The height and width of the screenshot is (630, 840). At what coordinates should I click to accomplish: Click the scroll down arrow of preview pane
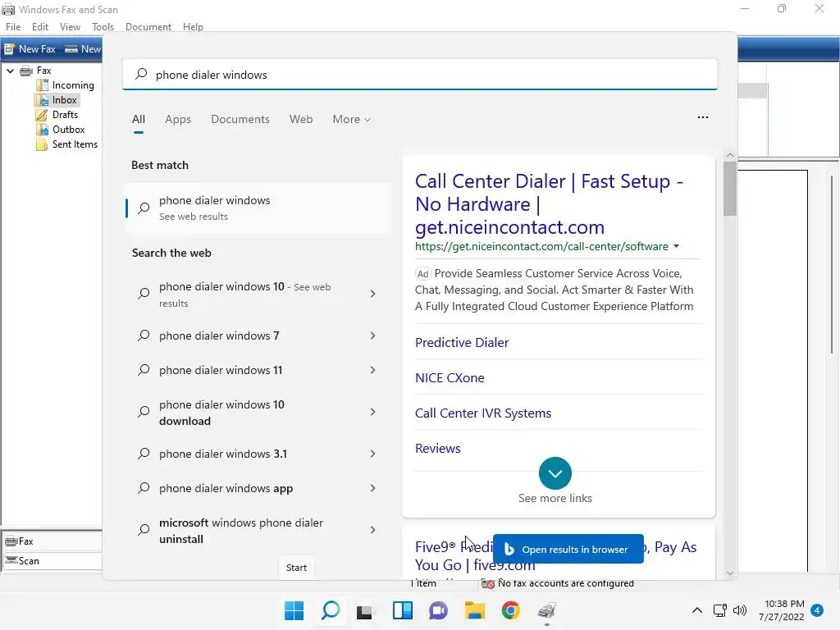pos(729,573)
